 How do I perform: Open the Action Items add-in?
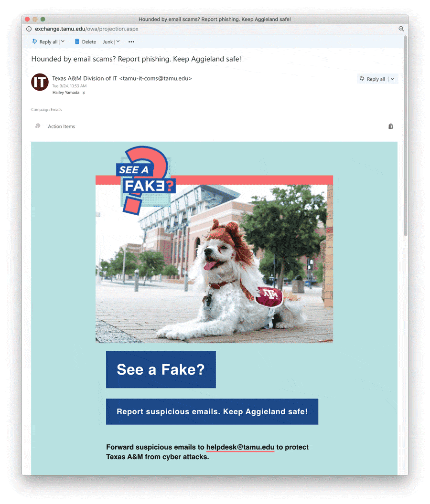click(62, 126)
